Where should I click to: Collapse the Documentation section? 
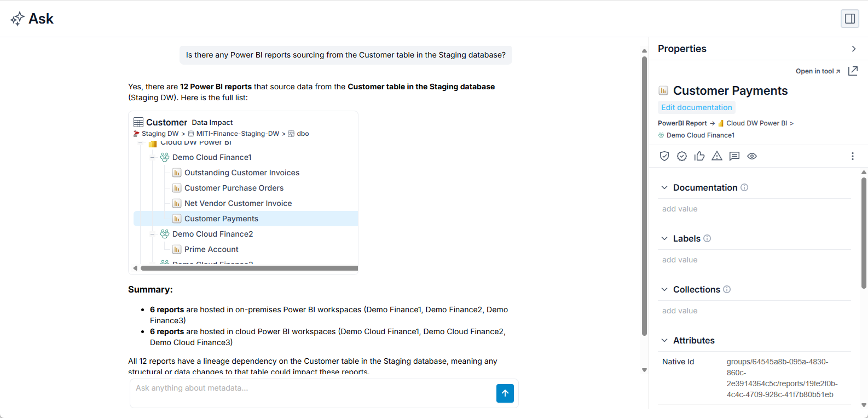coord(664,187)
